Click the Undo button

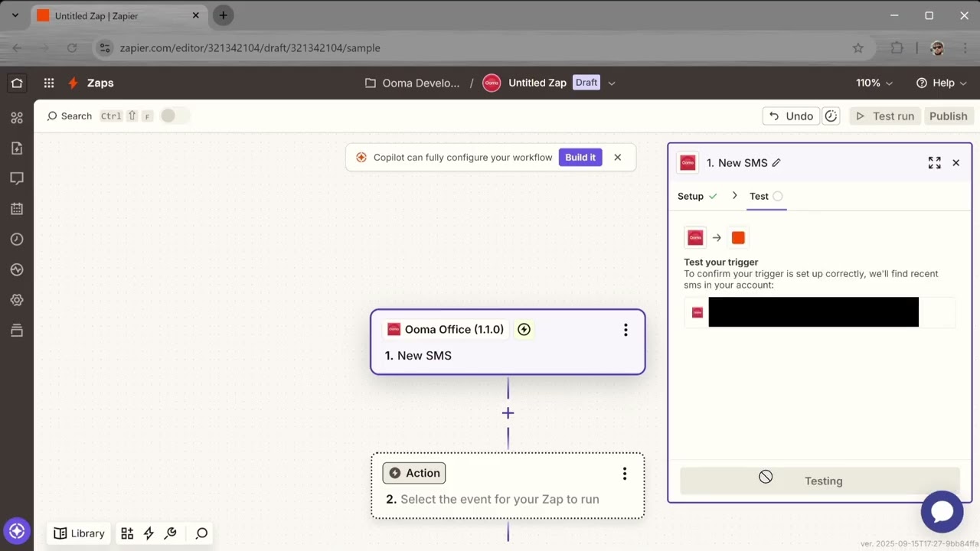(x=791, y=116)
